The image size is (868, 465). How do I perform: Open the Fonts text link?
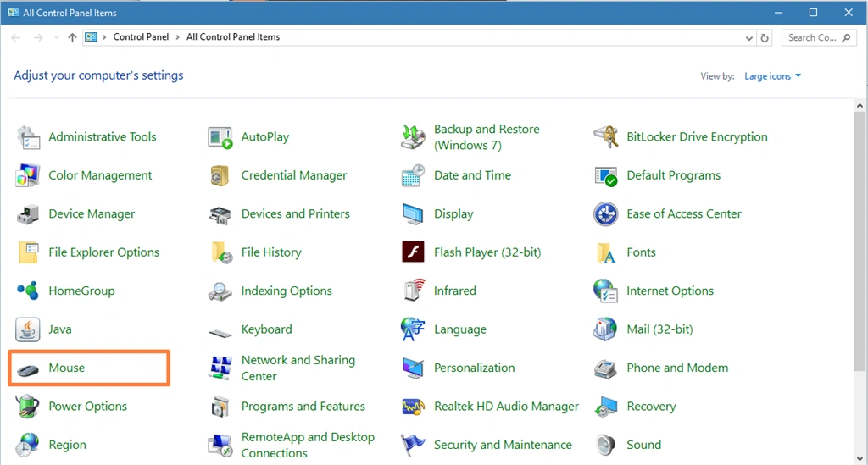pyautogui.click(x=641, y=252)
